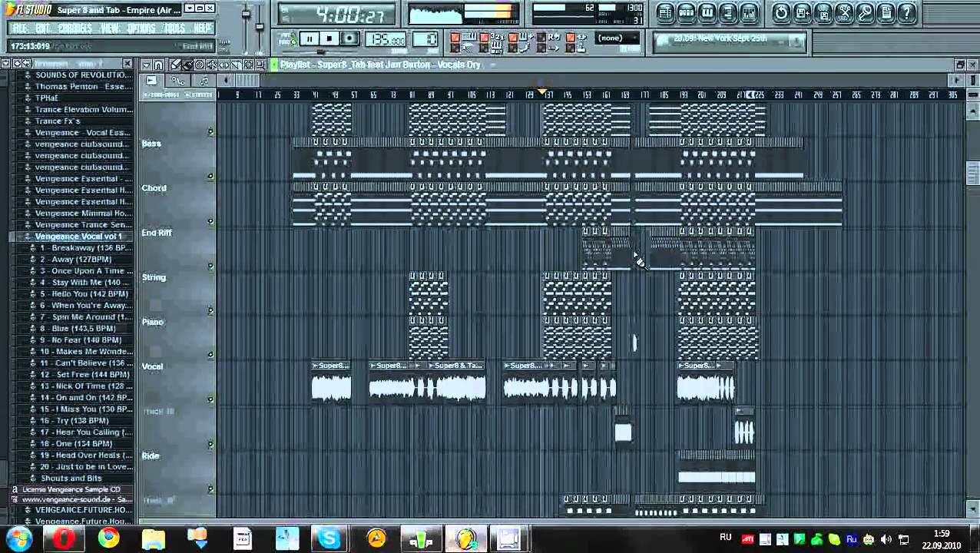This screenshot has height=553, width=980.
Task: Select the Zoom tool in Playlist
Action: [260, 65]
